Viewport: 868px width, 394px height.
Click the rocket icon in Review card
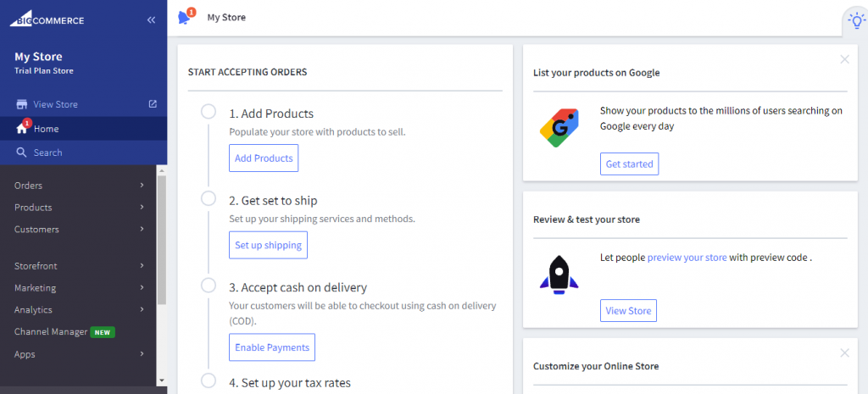pos(559,274)
